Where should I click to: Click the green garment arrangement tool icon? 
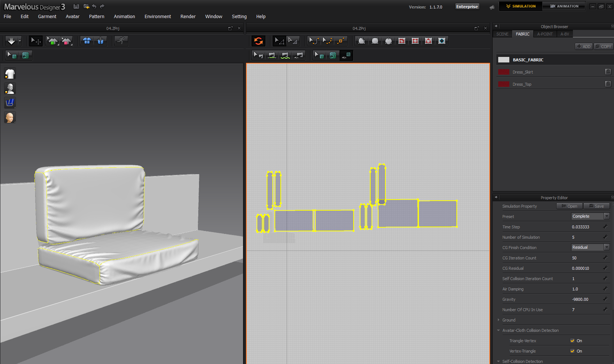(x=53, y=41)
